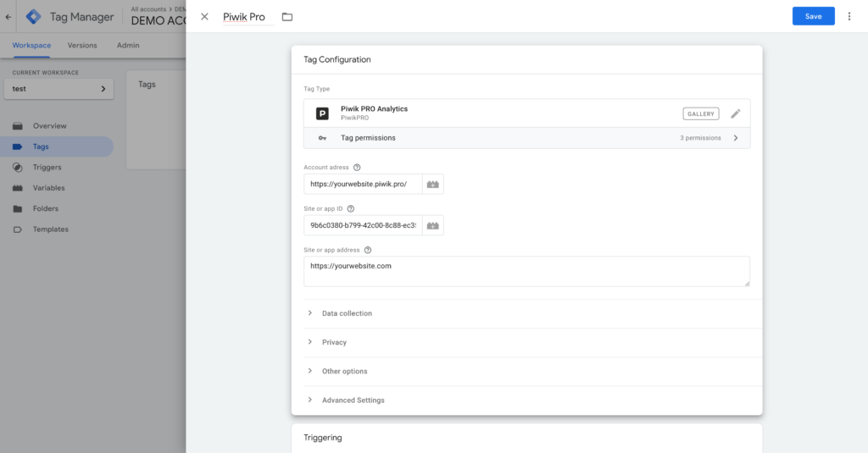Expand the Privacy section

tap(334, 342)
